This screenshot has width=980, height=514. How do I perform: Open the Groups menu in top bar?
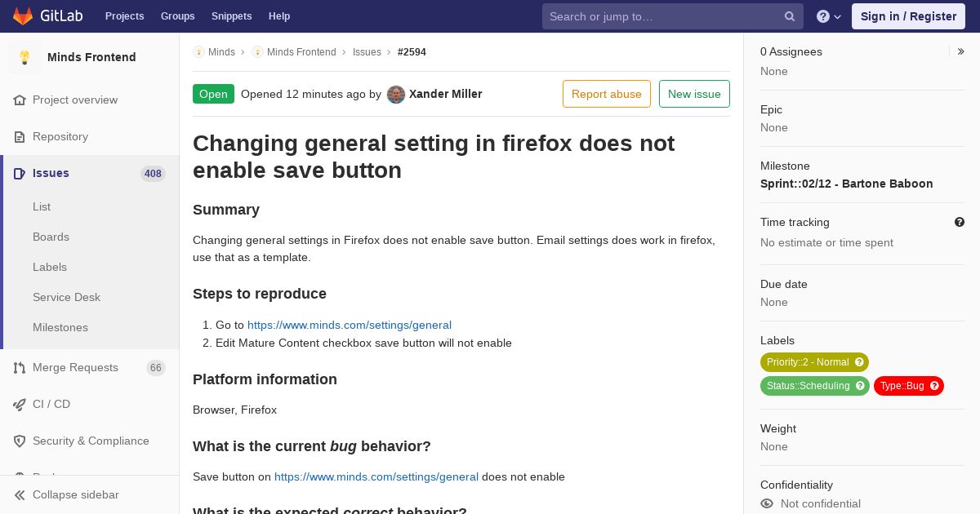pyautogui.click(x=178, y=16)
